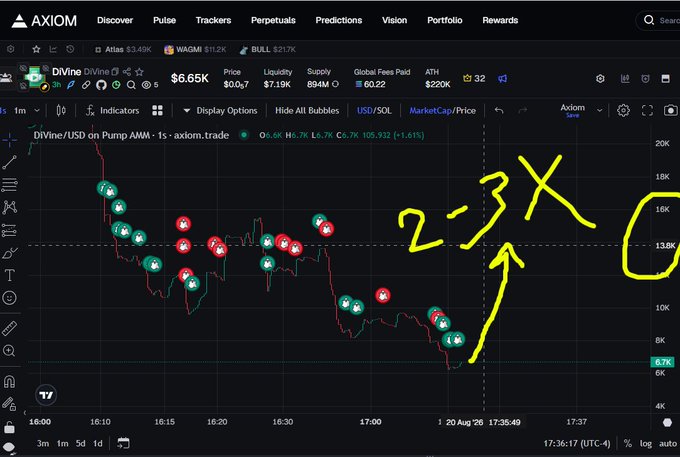This screenshot has width=680, height=457.
Task: Click the Axiom logo
Action: (44, 20)
